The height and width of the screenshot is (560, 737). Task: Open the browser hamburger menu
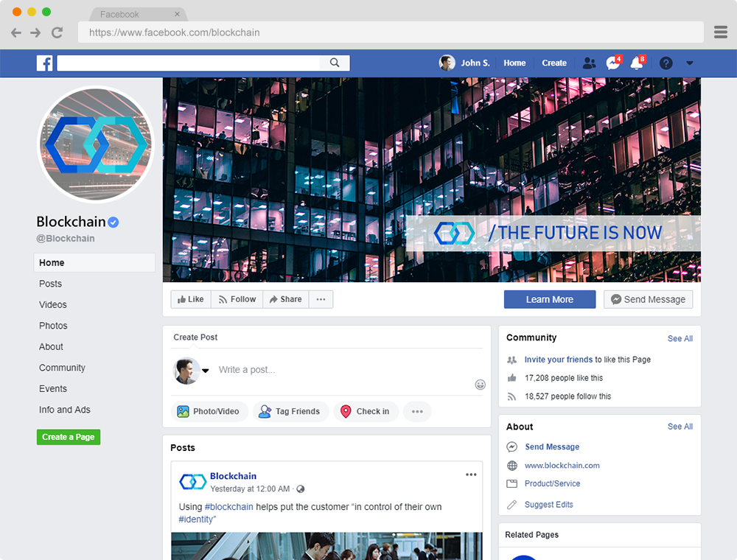pyautogui.click(x=721, y=32)
